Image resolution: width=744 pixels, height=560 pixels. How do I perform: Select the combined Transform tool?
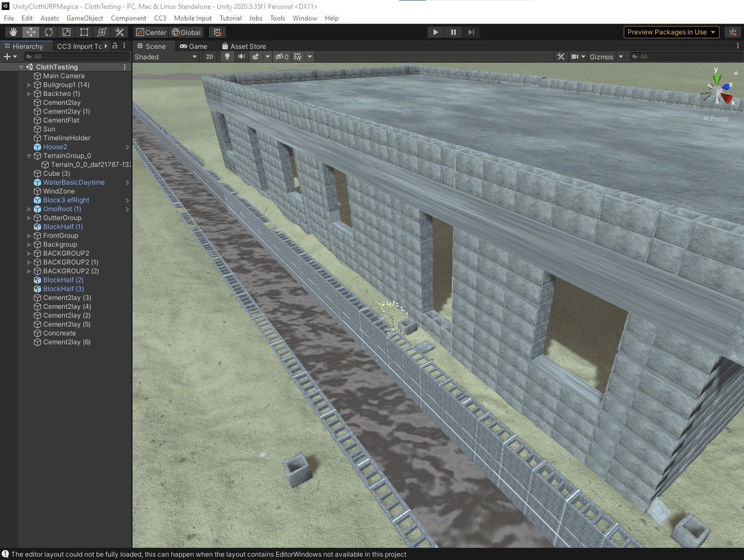click(102, 32)
